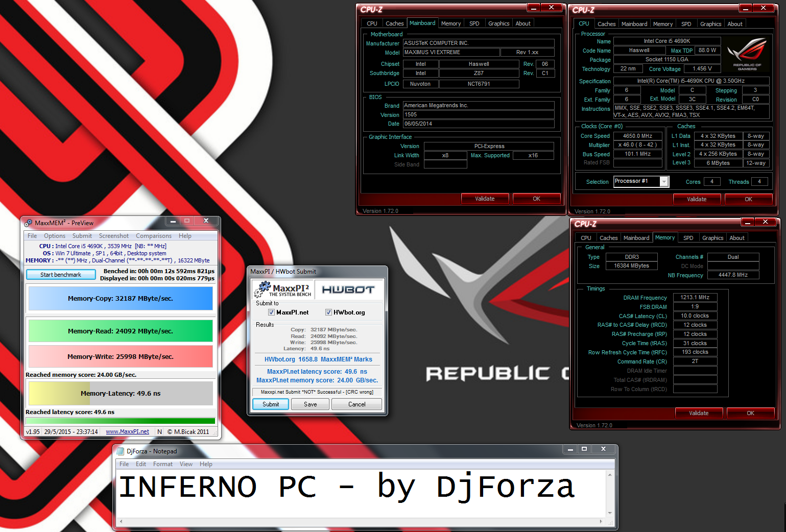Open the Notepad Edit menu
Screen dimensions: 786x532
pos(141,464)
